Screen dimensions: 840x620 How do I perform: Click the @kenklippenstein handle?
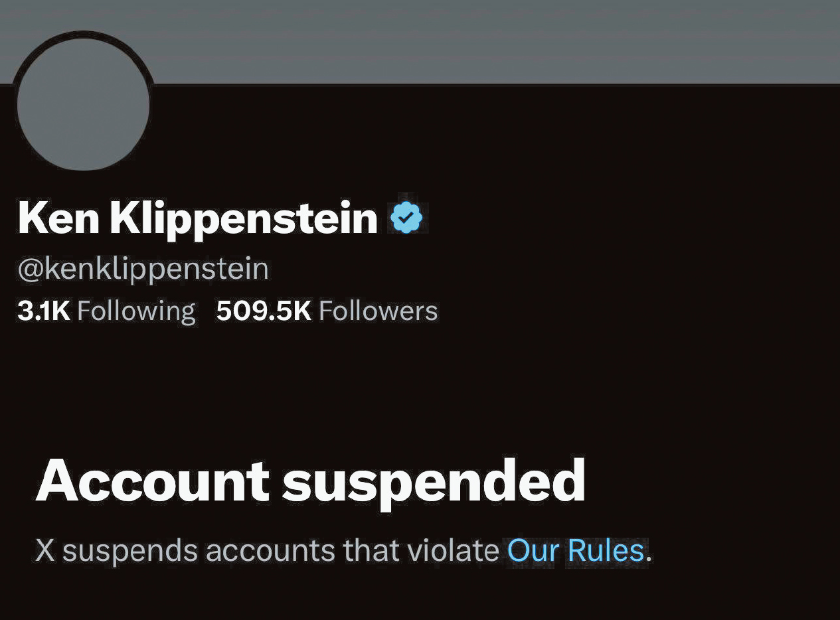point(143,269)
